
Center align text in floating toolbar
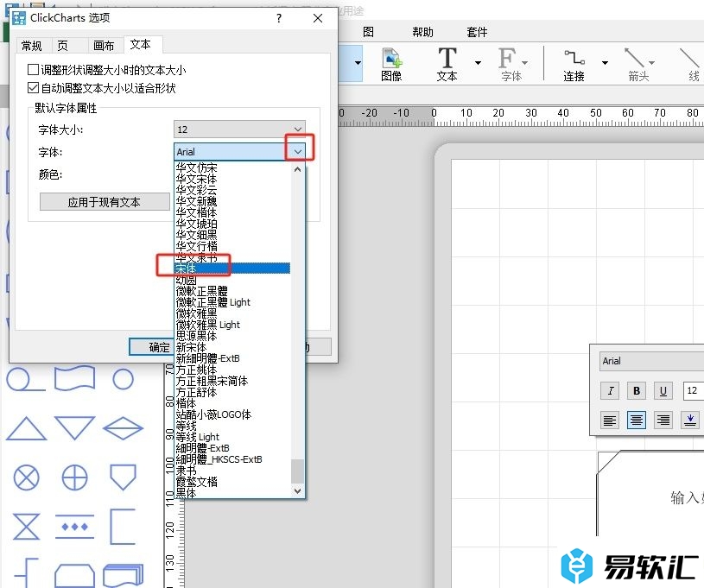tap(637, 420)
